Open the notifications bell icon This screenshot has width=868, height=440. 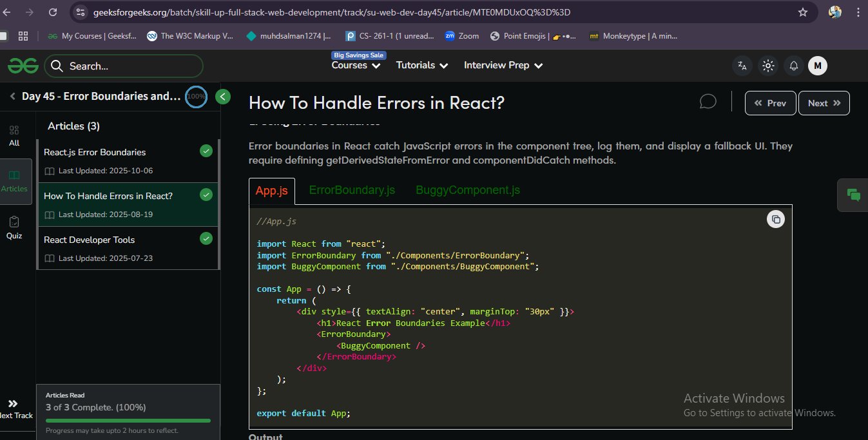coord(794,66)
